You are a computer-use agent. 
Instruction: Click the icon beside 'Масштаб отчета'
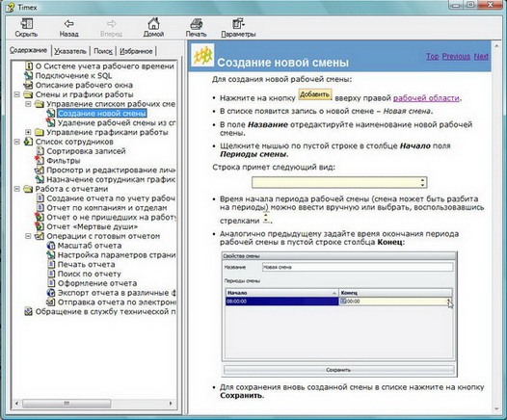[51, 246]
